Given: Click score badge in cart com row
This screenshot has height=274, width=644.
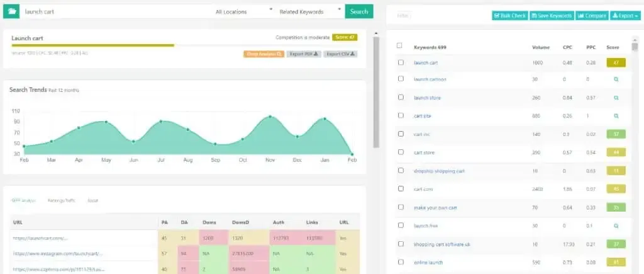Looking at the screenshot, I should point(616,189).
